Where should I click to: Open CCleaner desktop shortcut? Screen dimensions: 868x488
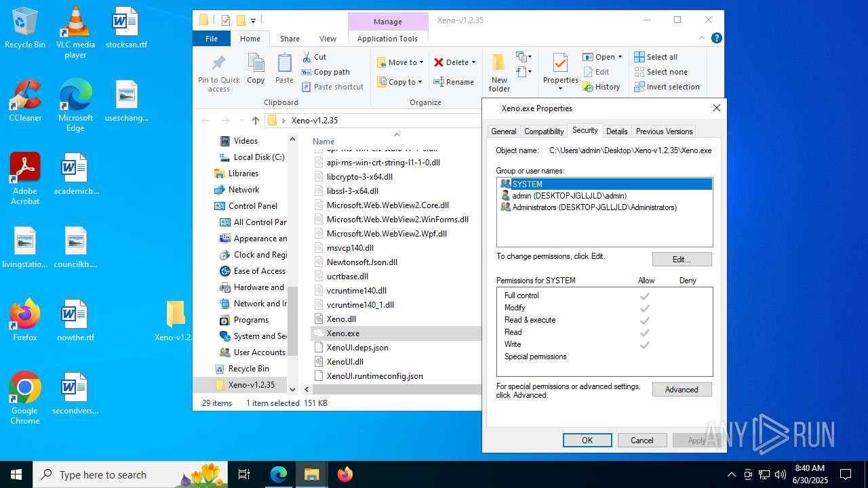click(x=25, y=100)
